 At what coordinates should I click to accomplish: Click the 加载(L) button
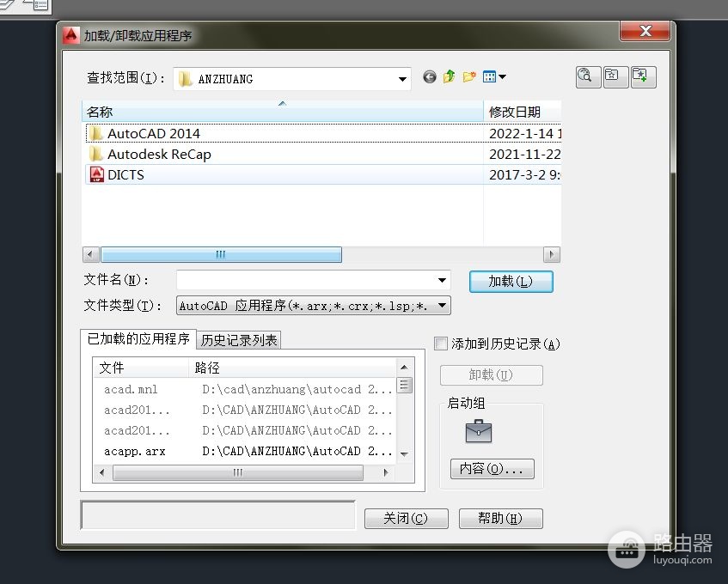coord(511,282)
